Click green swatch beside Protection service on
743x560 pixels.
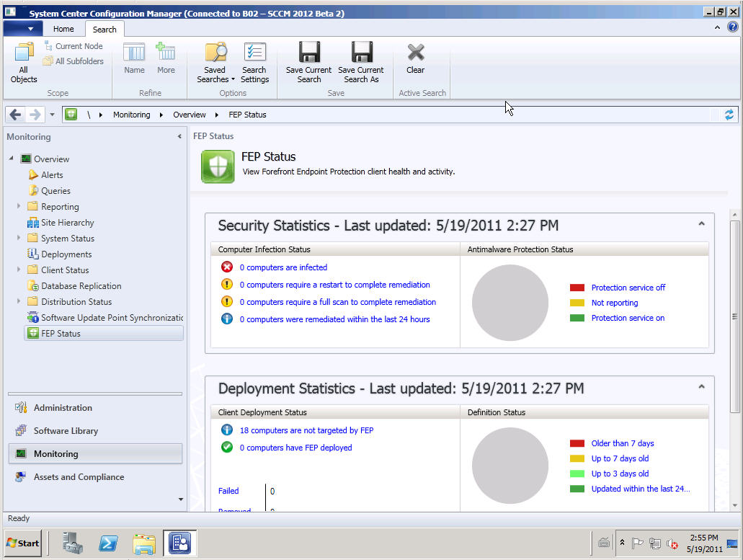[577, 318]
